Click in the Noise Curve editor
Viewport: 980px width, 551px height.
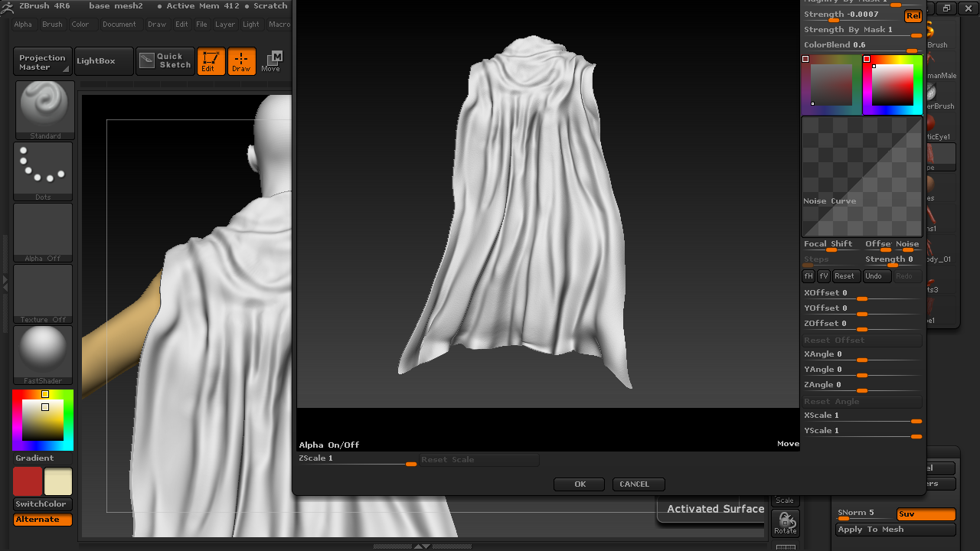tap(862, 177)
